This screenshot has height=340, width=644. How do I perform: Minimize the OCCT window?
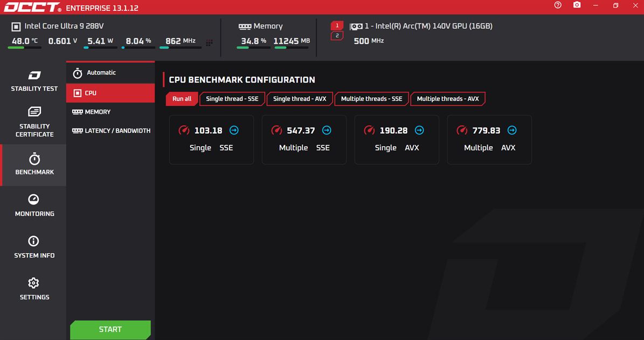click(x=595, y=5)
